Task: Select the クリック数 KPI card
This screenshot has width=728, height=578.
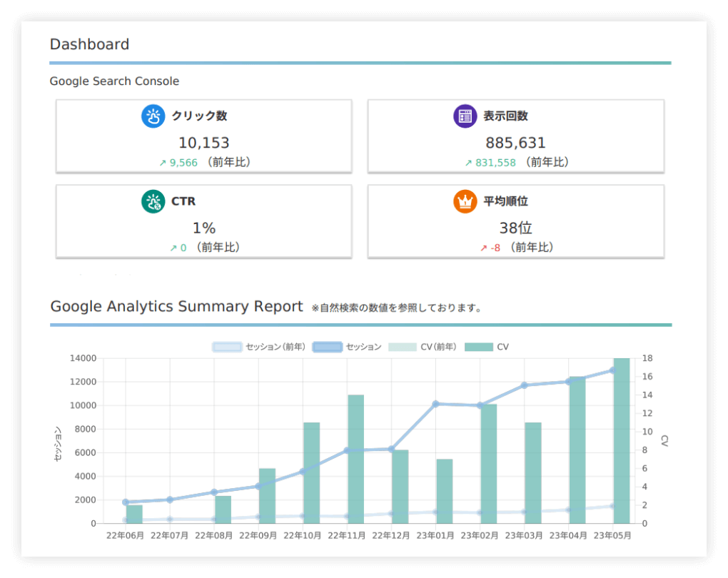Action: (203, 136)
